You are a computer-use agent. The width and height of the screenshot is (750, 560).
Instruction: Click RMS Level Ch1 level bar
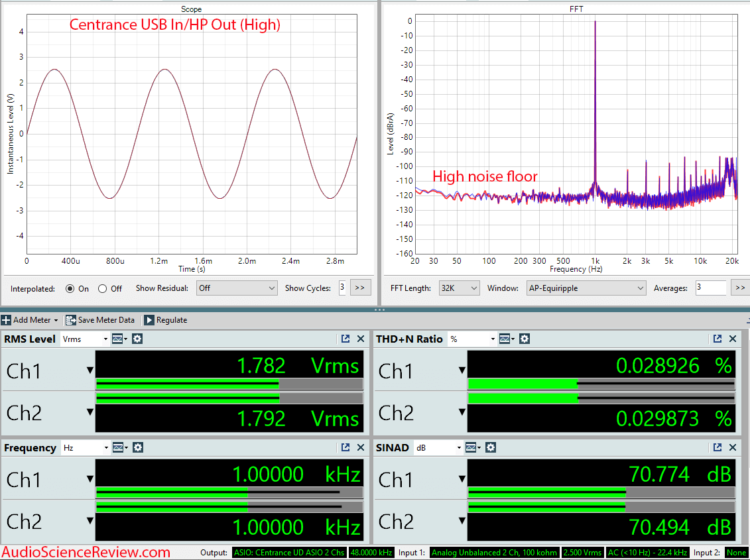(x=229, y=384)
